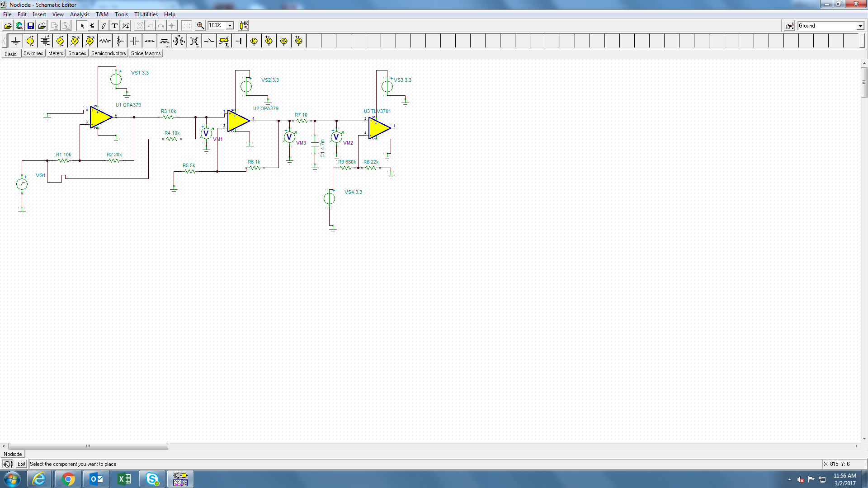Switch to the Meters tab

tap(56, 53)
